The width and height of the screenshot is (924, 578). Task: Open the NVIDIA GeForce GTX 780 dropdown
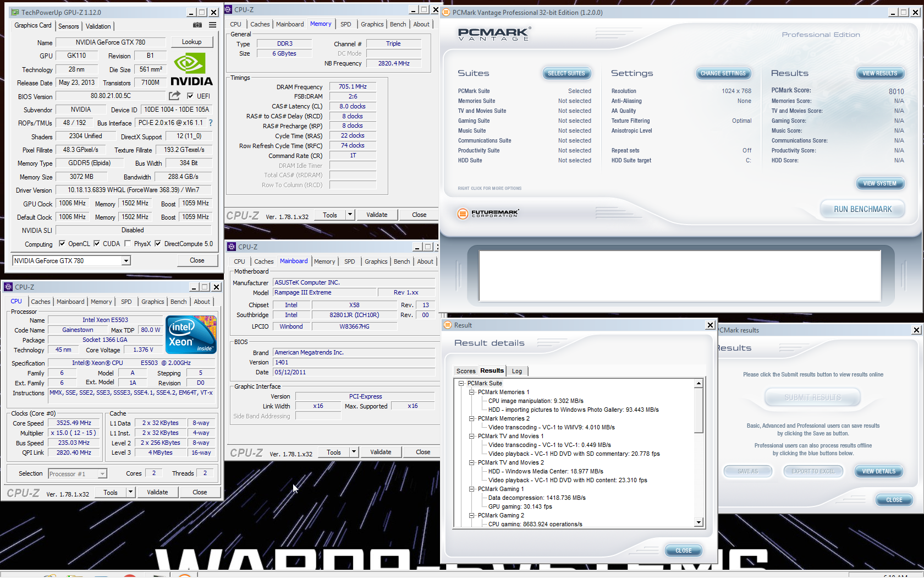tap(126, 261)
